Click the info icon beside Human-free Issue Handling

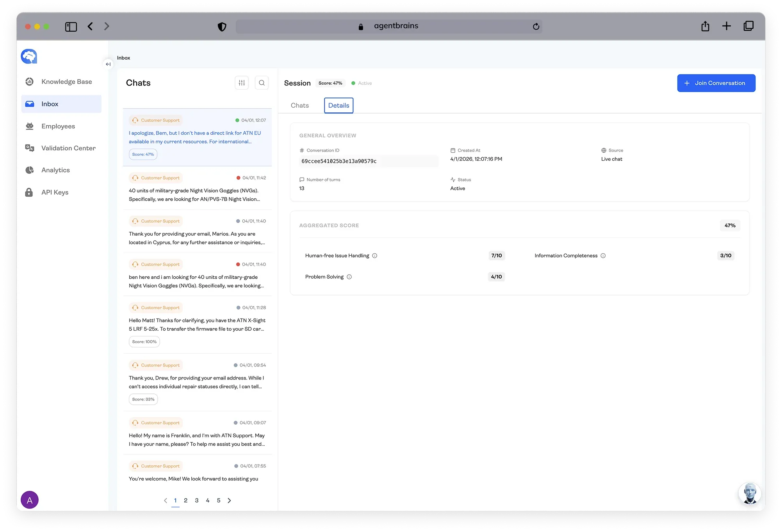(x=374, y=256)
